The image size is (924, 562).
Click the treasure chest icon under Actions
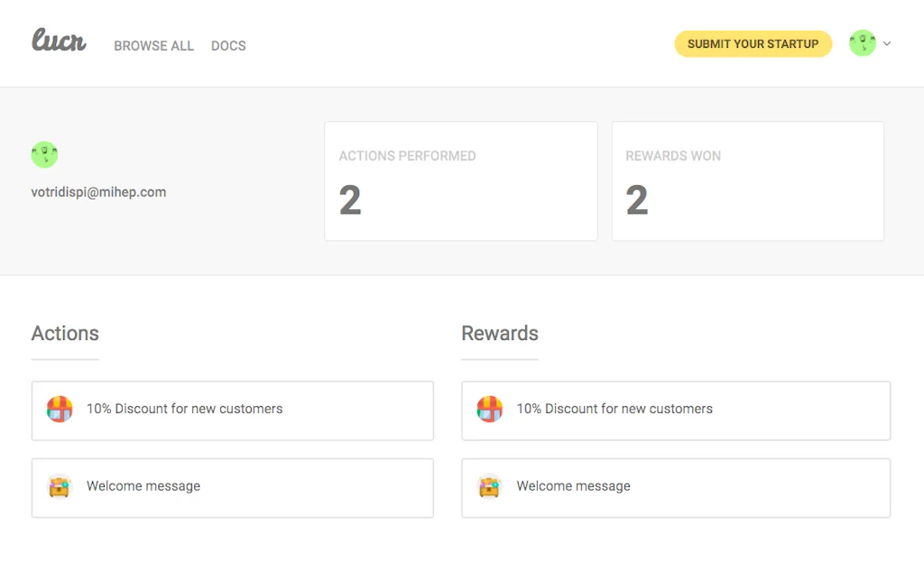click(x=60, y=486)
